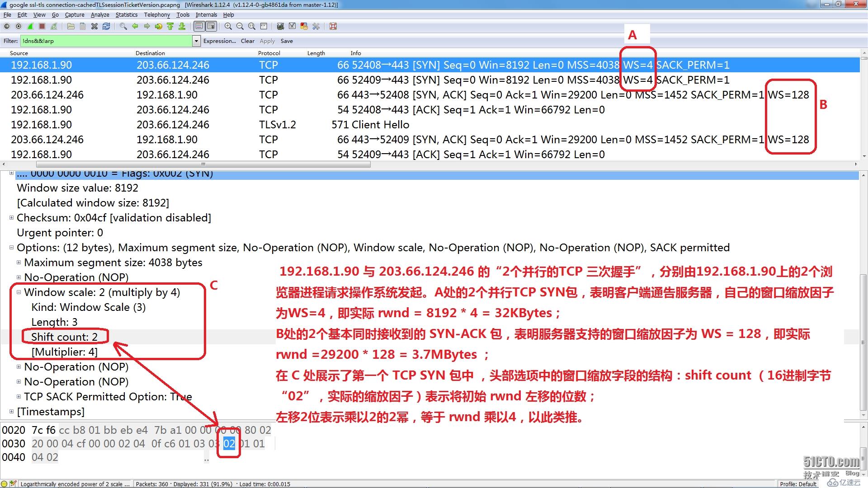Viewport: 868px width, 488px height.
Task: Edit display filters icon
Action: (292, 26)
